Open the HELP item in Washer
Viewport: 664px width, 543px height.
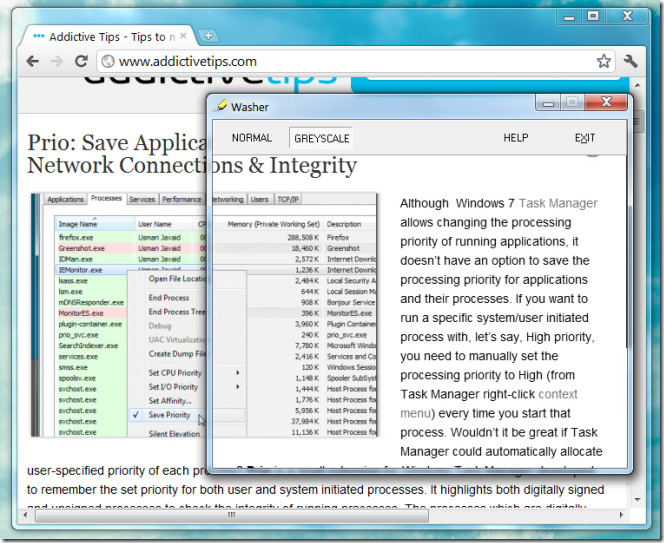click(x=515, y=138)
